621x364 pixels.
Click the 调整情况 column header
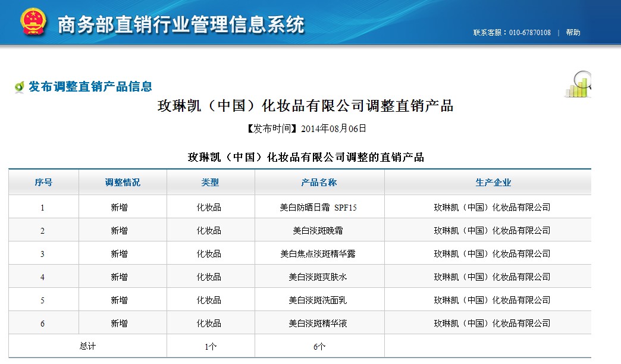click(123, 182)
